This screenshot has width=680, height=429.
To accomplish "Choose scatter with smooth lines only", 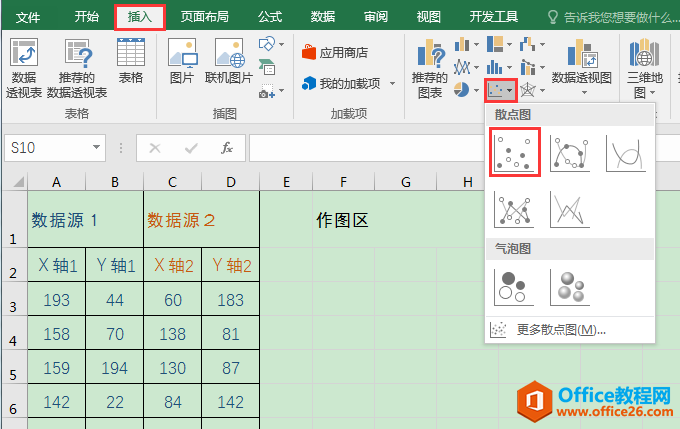I will coord(626,153).
